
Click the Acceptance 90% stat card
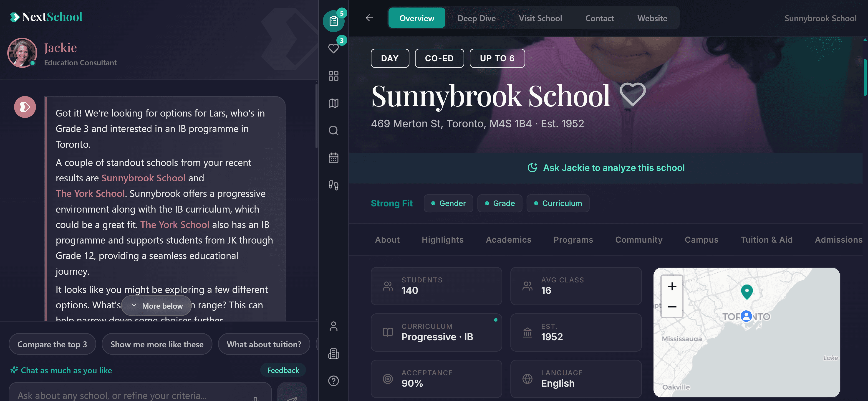436,379
